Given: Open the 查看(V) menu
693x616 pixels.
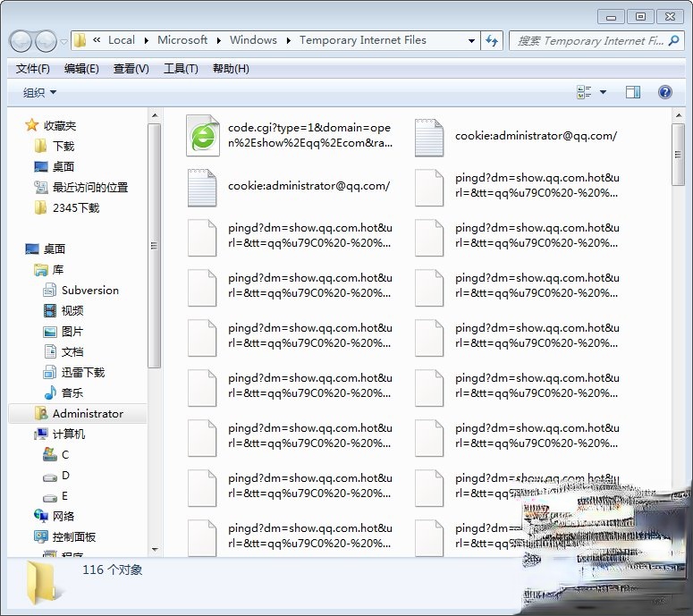Looking at the screenshot, I should click(131, 69).
